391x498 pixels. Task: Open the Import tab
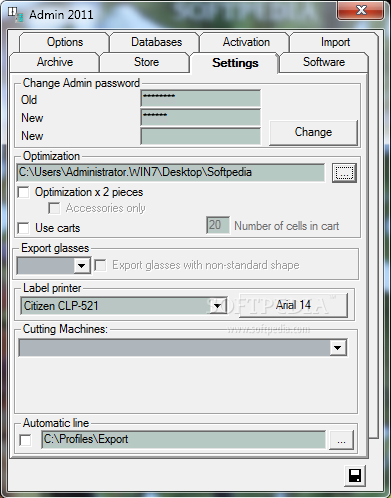point(335,42)
